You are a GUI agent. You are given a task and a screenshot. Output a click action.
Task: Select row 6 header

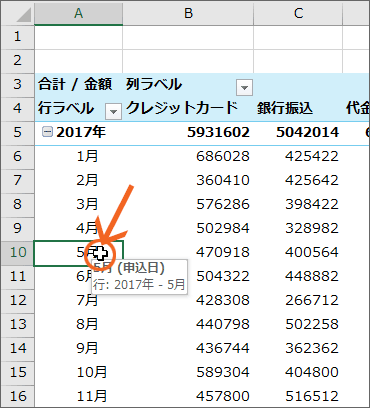[17, 156]
